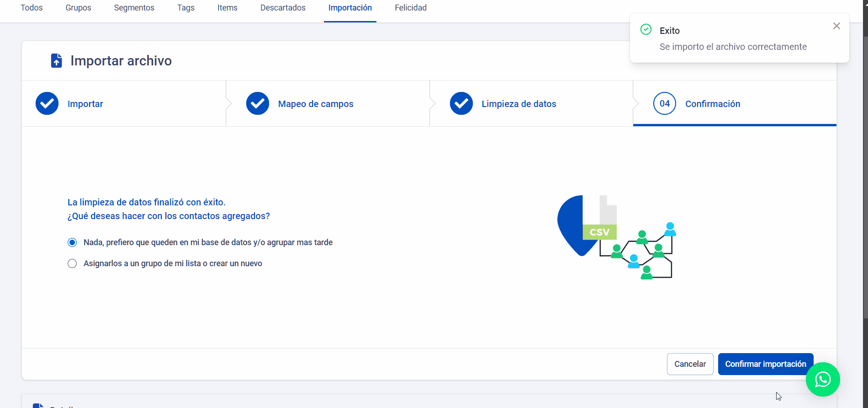Viewport: 868px width, 408px height.
Task: Click the Confirmación step label
Action: click(x=713, y=104)
